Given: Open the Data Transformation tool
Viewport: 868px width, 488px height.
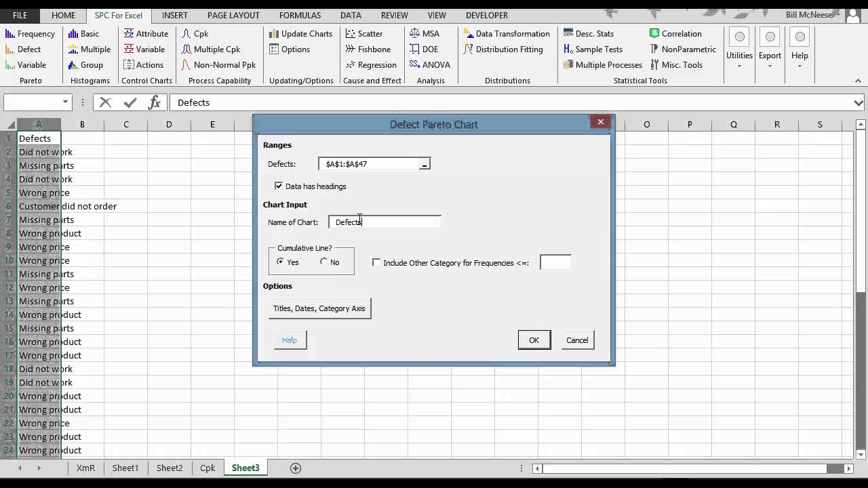Looking at the screenshot, I should click(507, 33).
